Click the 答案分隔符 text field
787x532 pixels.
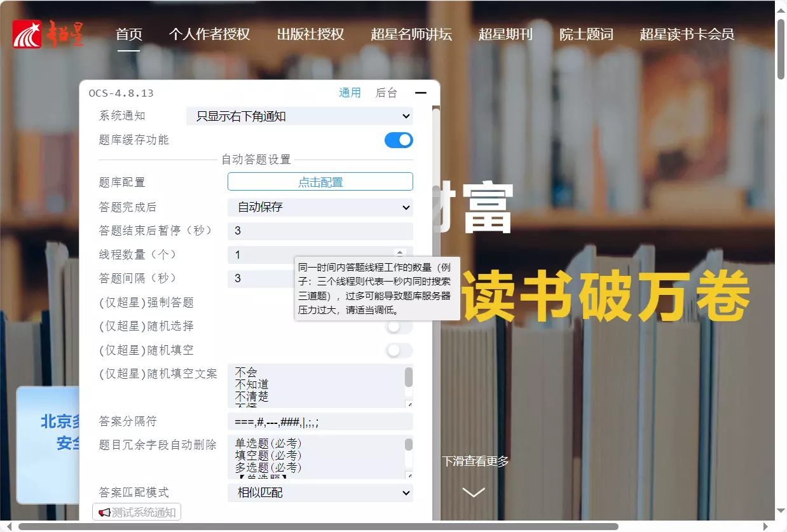coord(320,421)
